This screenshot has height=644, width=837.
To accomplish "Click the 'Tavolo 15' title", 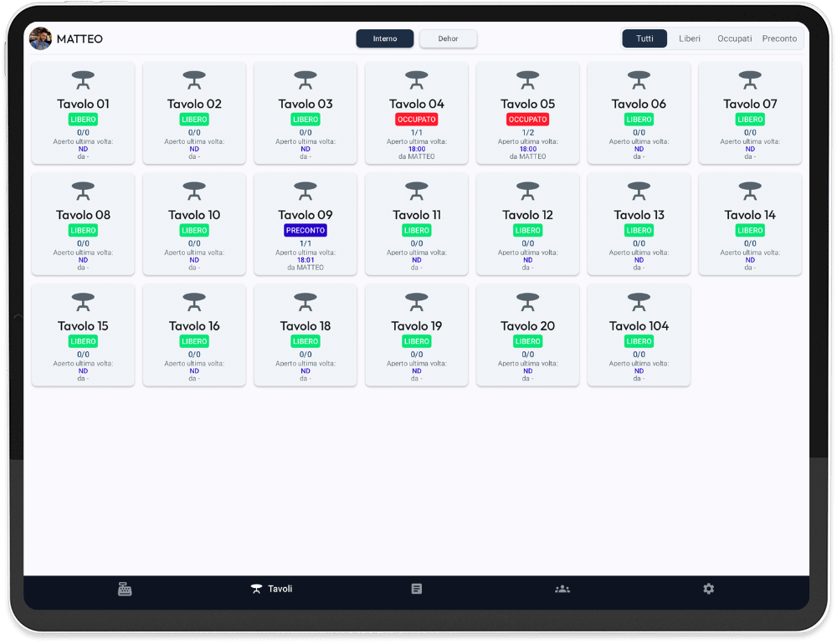I will tap(83, 326).
